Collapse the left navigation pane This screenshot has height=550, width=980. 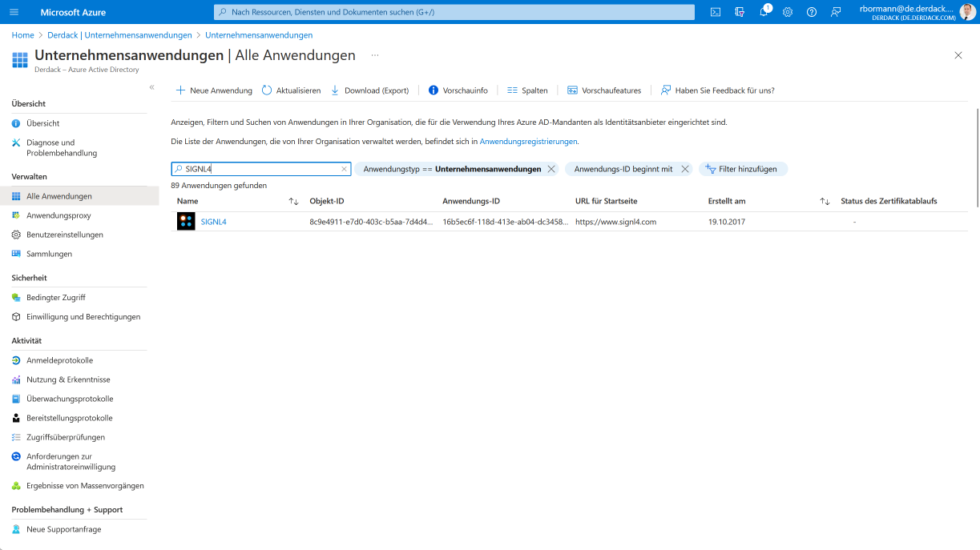point(151,87)
